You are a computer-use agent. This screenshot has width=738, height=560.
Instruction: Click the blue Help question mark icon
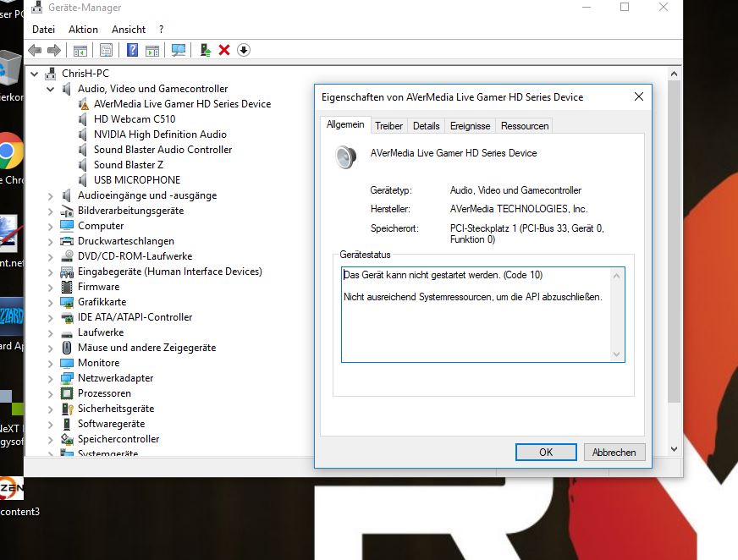(132, 50)
